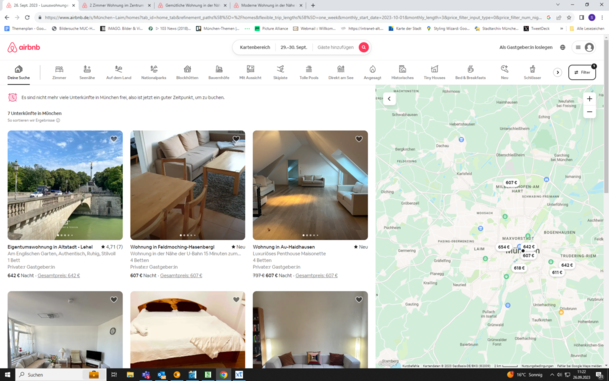Select the Bed & Breakfasts category
This screenshot has width=609, height=381.
[x=470, y=73]
